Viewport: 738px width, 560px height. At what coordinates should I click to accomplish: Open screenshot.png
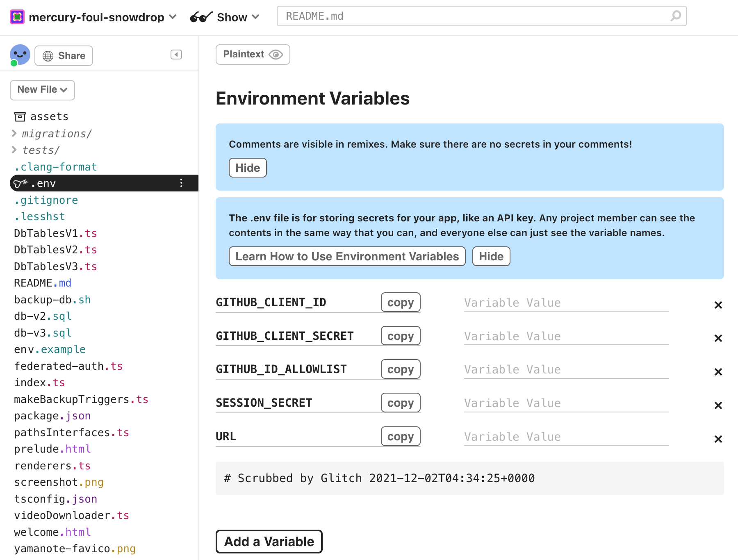click(59, 482)
